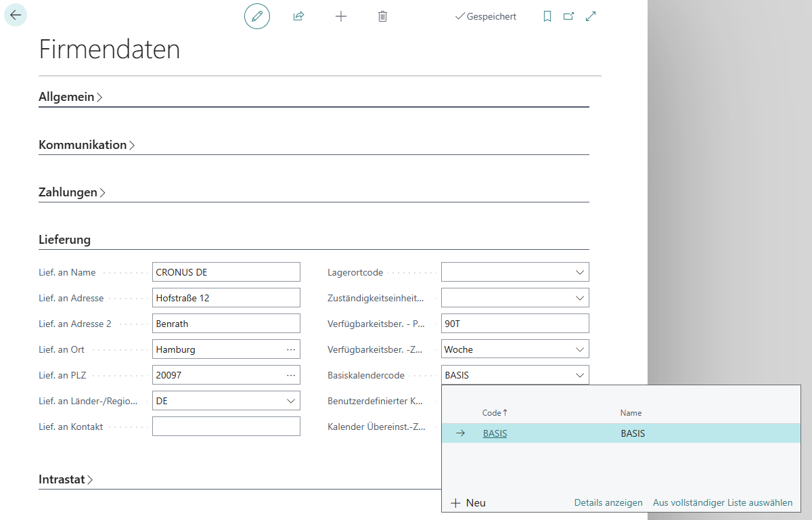Click the back arrow button
The width and height of the screenshot is (812, 520).
click(16, 15)
